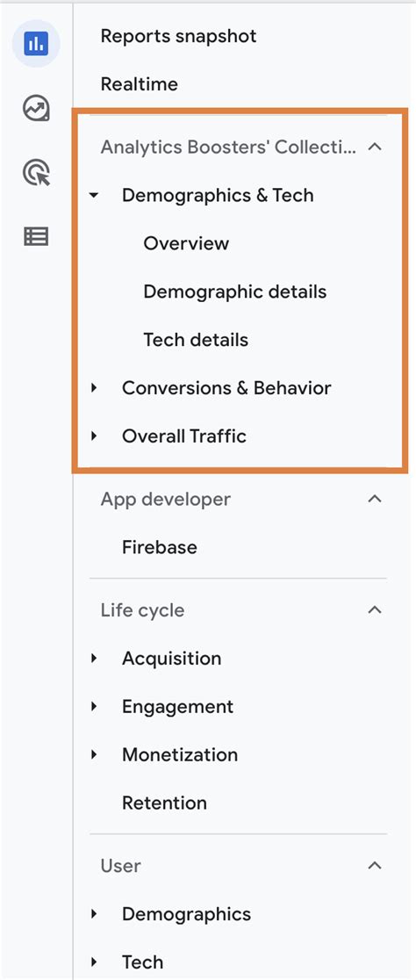Open the Advertising cursor target icon
The width and height of the screenshot is (416, 980).
tap(36, 172)
